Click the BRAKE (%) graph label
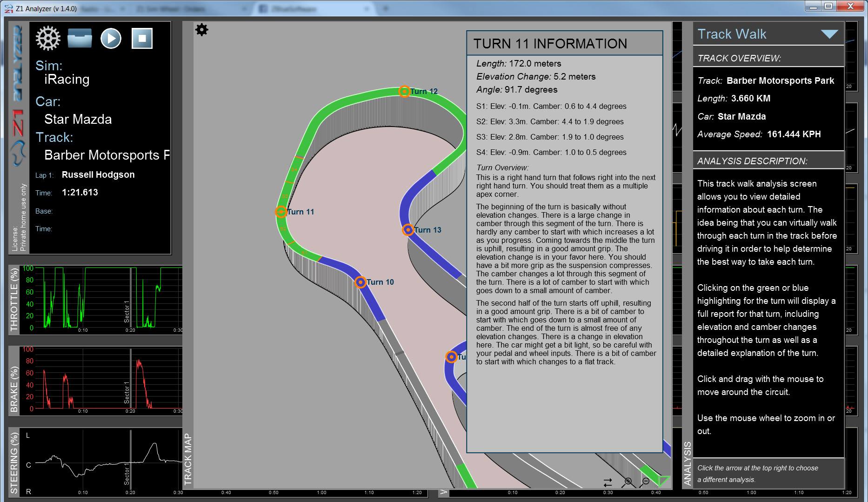The image size is (868, 502). pyautogui.click(x=14, y=389)
